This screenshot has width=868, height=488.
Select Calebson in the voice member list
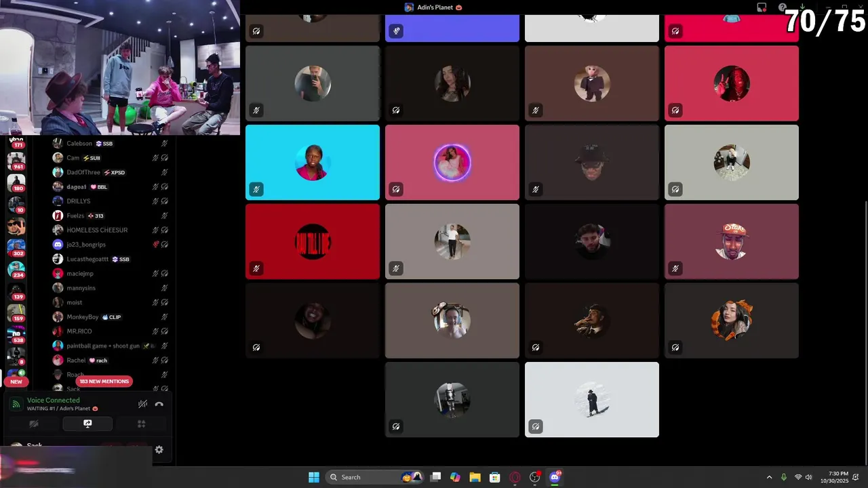[x=111, y=144]
